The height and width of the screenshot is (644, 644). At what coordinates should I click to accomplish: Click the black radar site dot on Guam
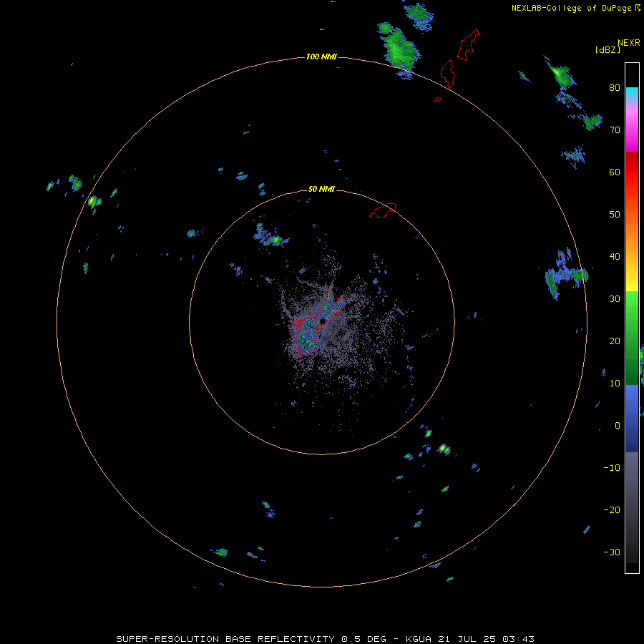tap(323, 321)
